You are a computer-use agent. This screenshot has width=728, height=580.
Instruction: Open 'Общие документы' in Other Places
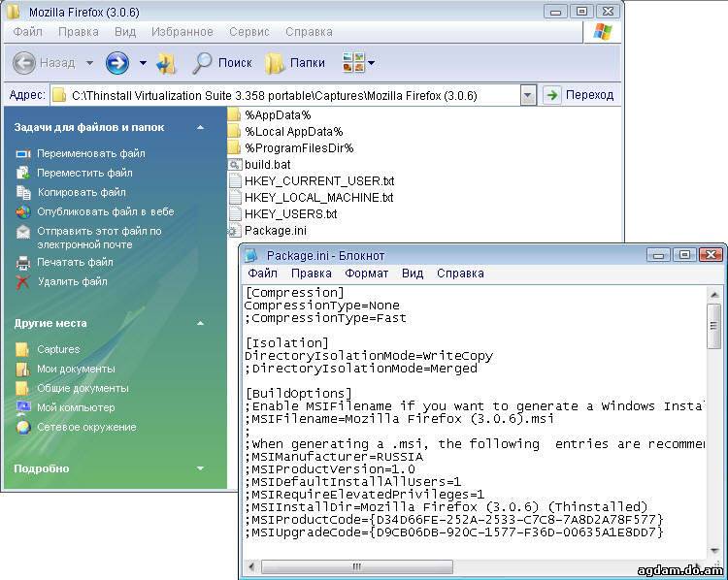click(83, 388)
